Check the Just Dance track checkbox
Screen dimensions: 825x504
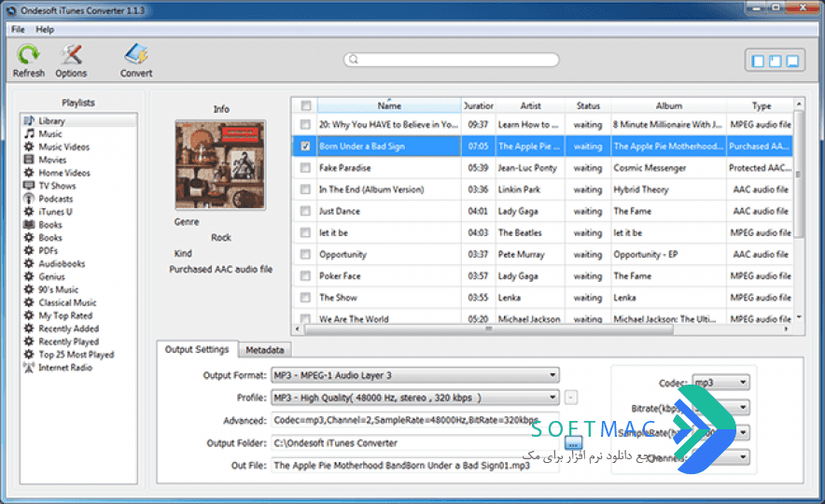(x=305, y=211)
